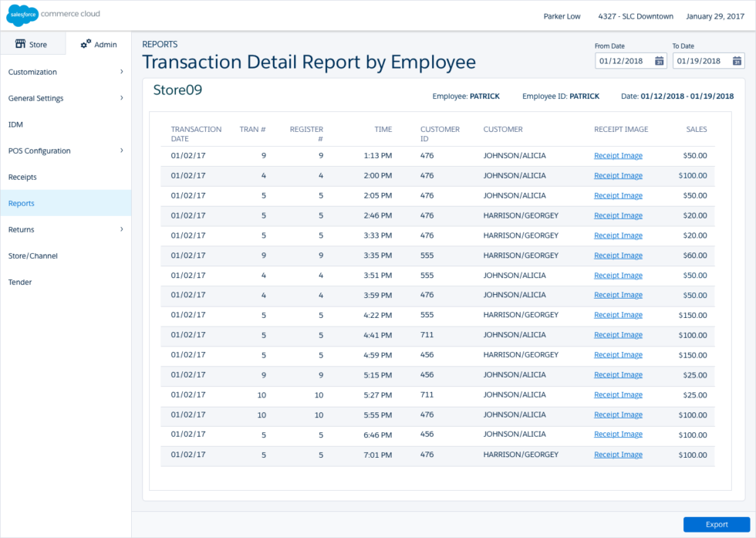Expand the POS Configuration section
The width and height of the screenshot is (756, 538).
pyautogui.click(x=46, y=151)
